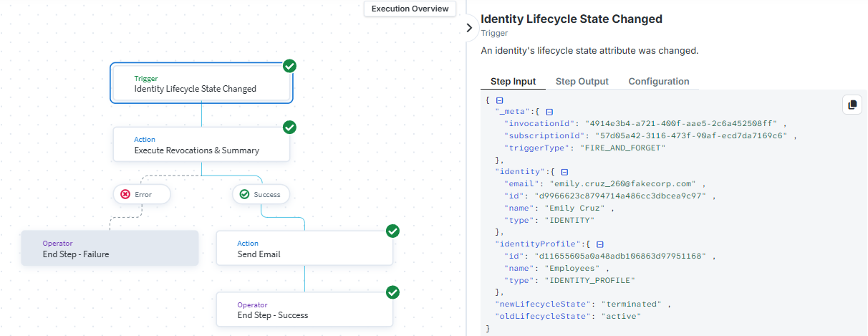Select the Send Email action node
Screen dimensions: 868x336
pyautogui.click(x=304, y=248)
